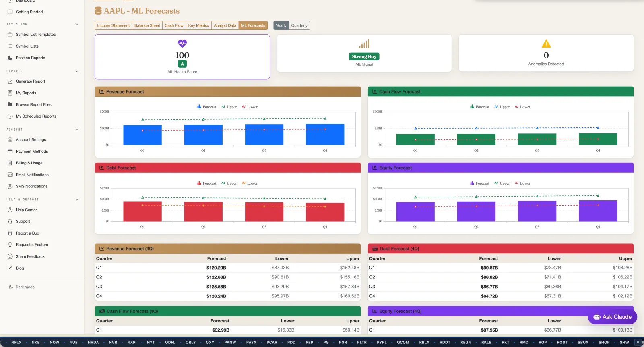Open Position Reports pie chart icon
The width and height of the screenshot is (644, 347).
[10, 58]
